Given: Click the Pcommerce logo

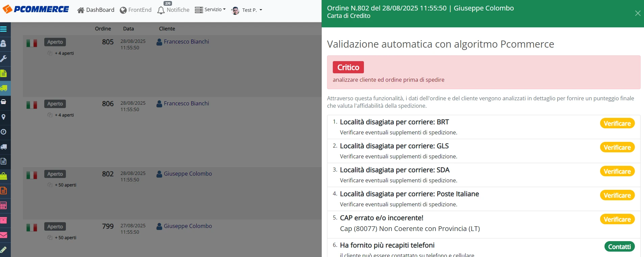Looking at the screenshot, I should (x=36, y=9).
